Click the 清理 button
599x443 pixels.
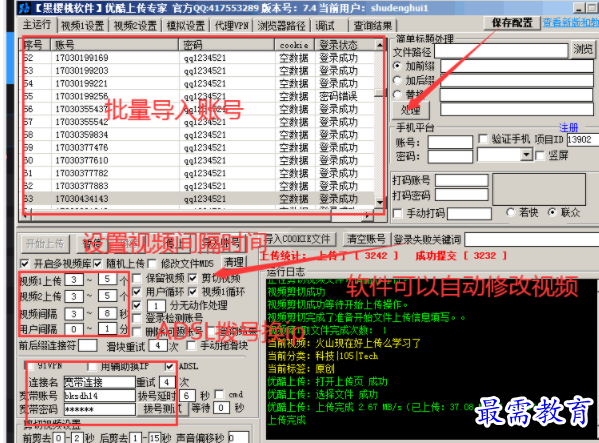click(234, 262)
